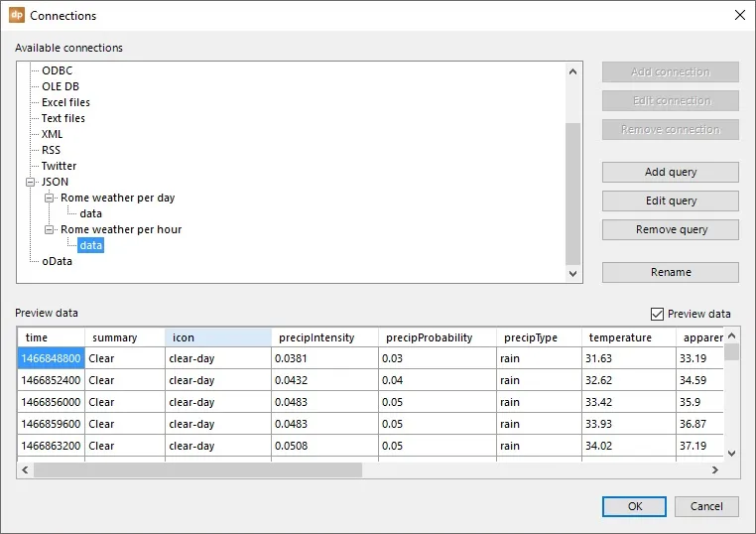
Task: Click the summary column header
Action: point(125,337)
